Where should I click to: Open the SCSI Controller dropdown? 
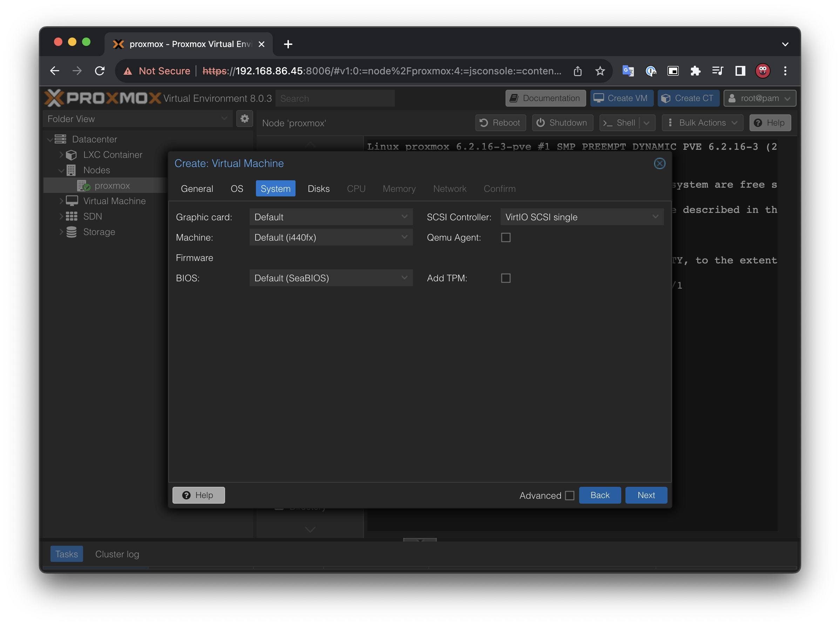582,217
